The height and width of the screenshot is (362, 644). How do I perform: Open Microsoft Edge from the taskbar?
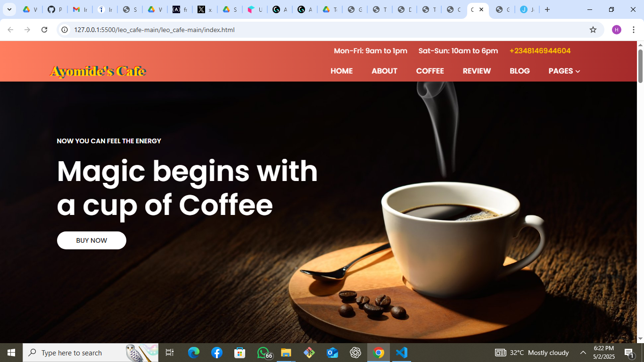tap(194, 353)
